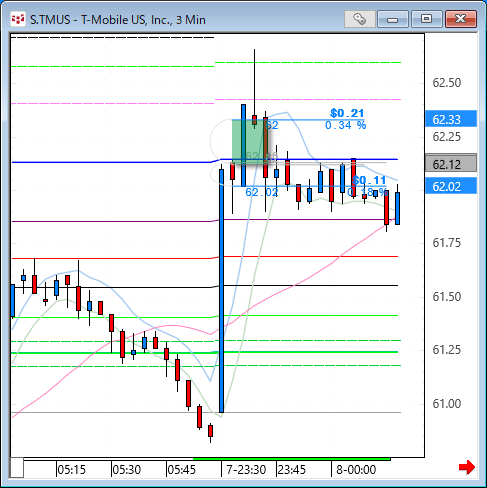Click the 23:45 time axis label

292,470
